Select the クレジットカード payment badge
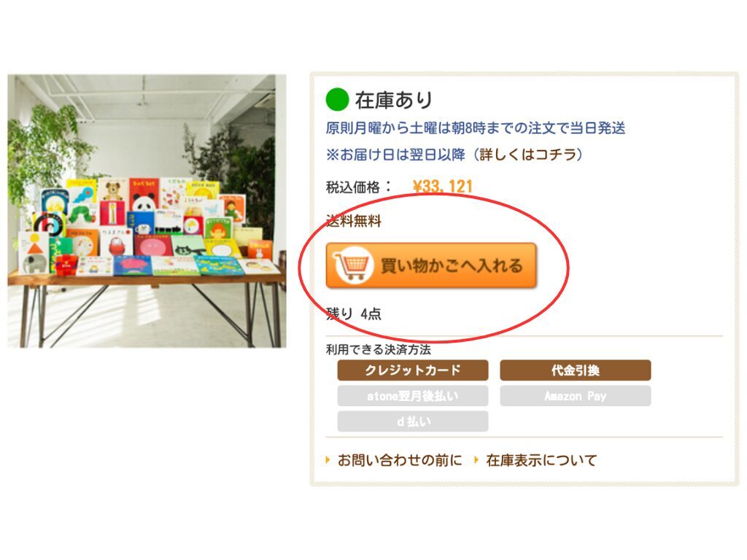This screenshot has width=747, height=560. (x=413, y=370)
